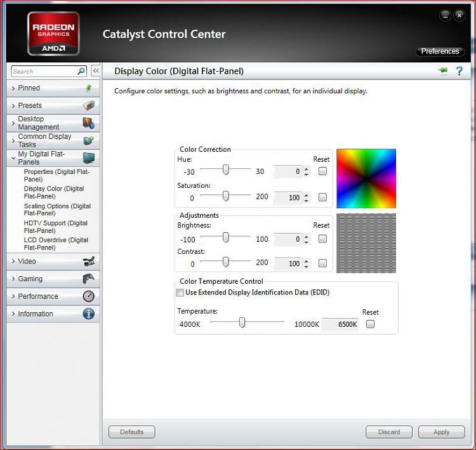Expand the Video section

[x=13, y=261]
